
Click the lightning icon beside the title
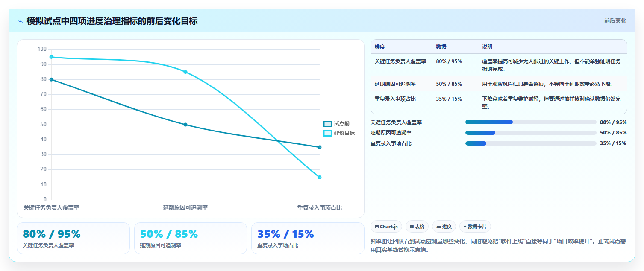[x=20, y=21]
